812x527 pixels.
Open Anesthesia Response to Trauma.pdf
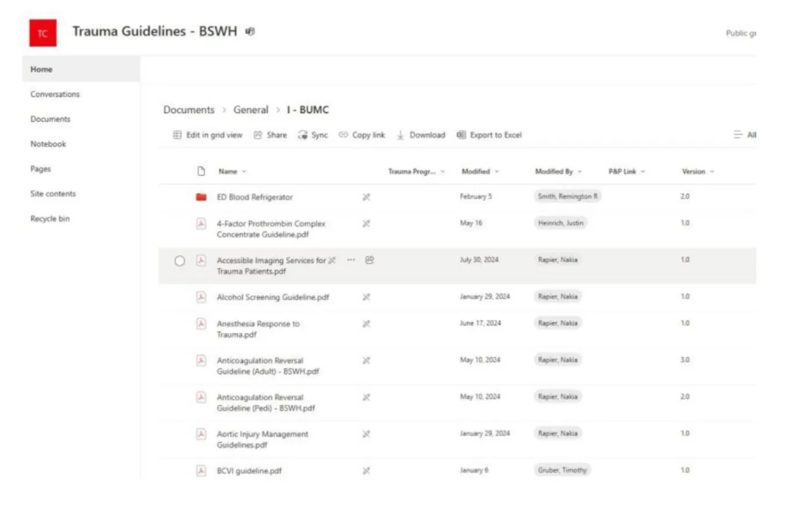258,329
